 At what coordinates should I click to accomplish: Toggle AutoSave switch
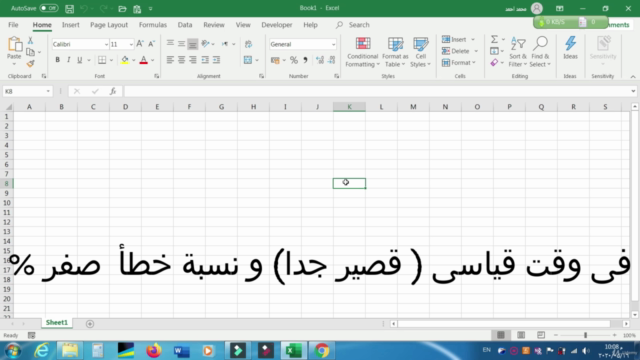pos(49,8)
